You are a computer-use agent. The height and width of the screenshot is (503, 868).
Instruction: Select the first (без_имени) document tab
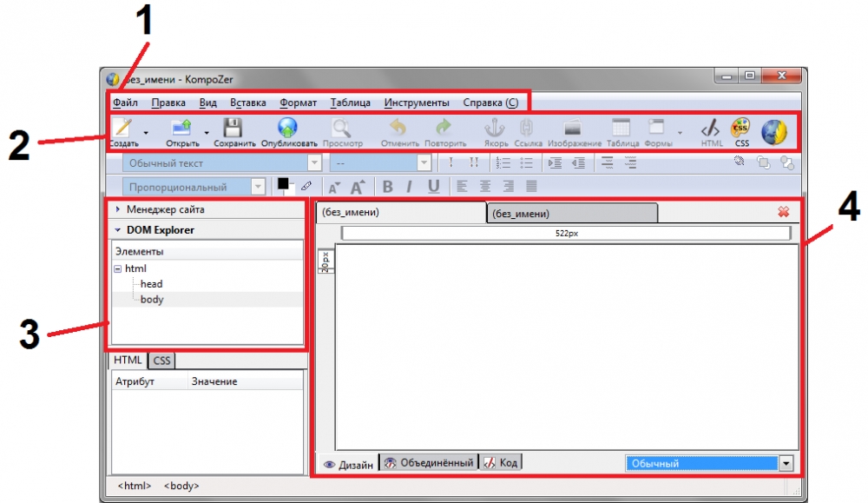coord(401,212)
